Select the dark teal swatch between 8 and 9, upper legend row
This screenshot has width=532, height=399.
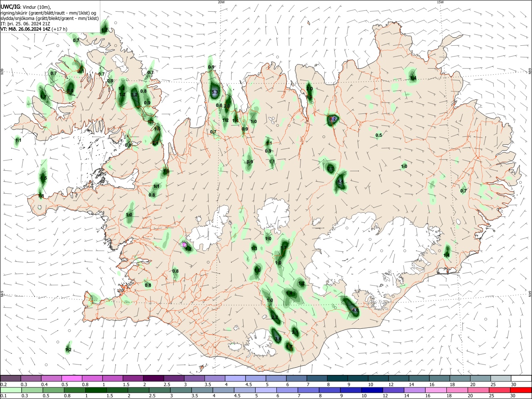coord(337,378)
